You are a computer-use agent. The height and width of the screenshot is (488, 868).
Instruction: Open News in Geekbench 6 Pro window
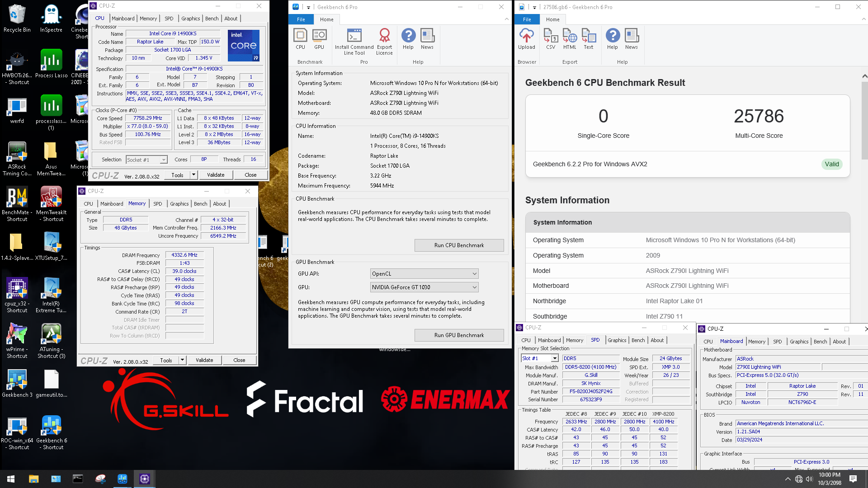tap(427, 39)
